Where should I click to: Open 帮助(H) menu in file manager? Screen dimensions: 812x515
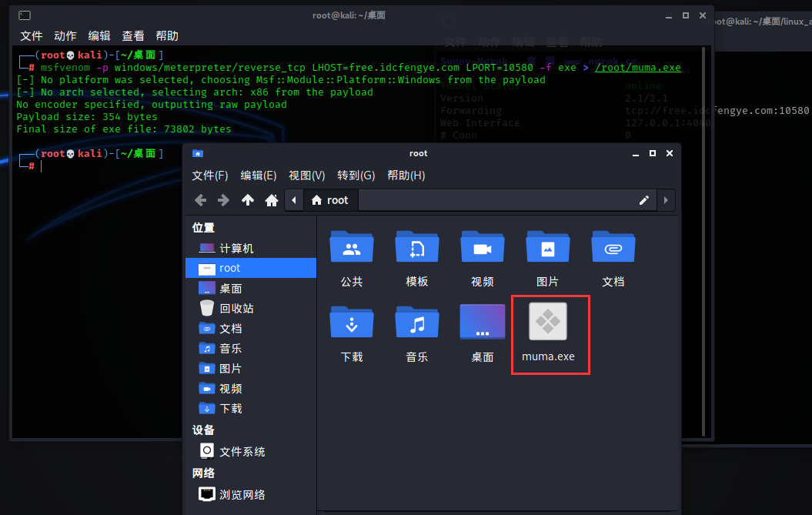tap(406, 176)
